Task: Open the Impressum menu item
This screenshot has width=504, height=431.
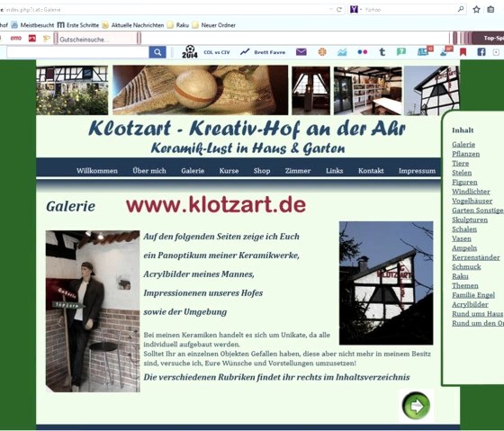Action: point(417,171)
